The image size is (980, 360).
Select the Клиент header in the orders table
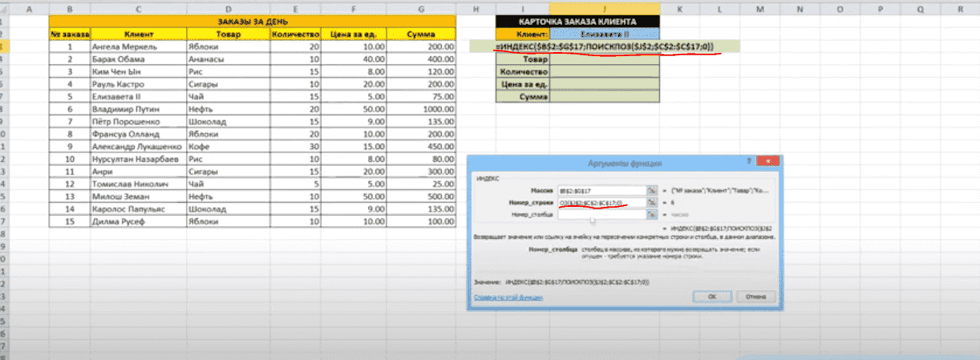139,34
